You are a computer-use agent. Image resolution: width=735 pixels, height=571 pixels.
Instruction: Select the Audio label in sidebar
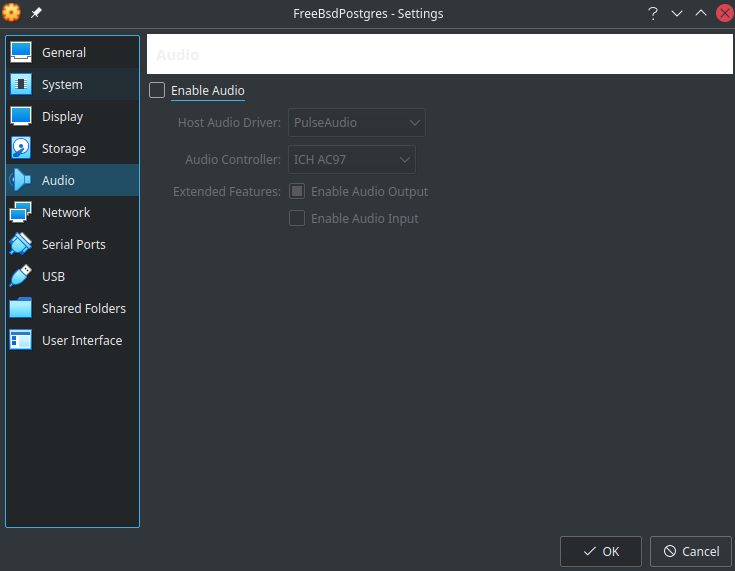point(58,180)
